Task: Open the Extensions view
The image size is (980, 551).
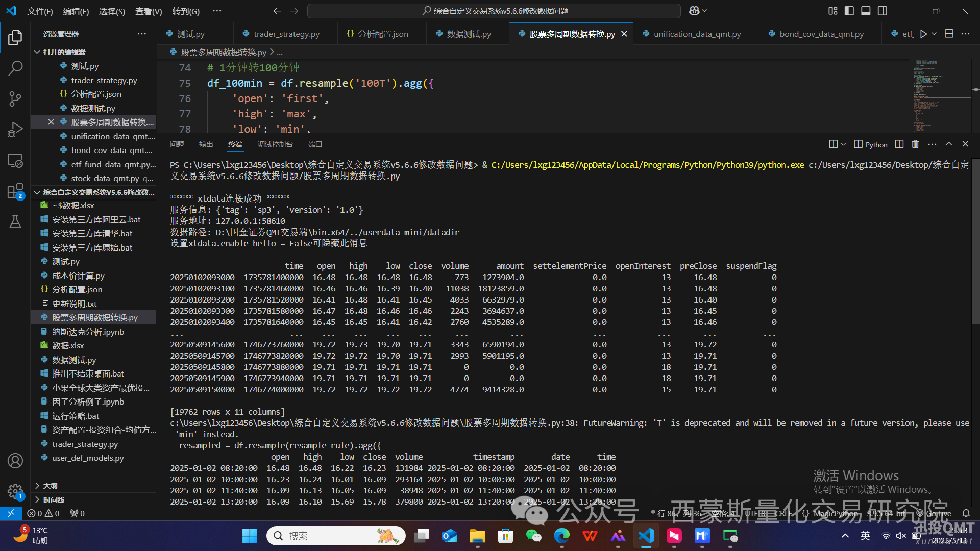Action: pos(15,192)
